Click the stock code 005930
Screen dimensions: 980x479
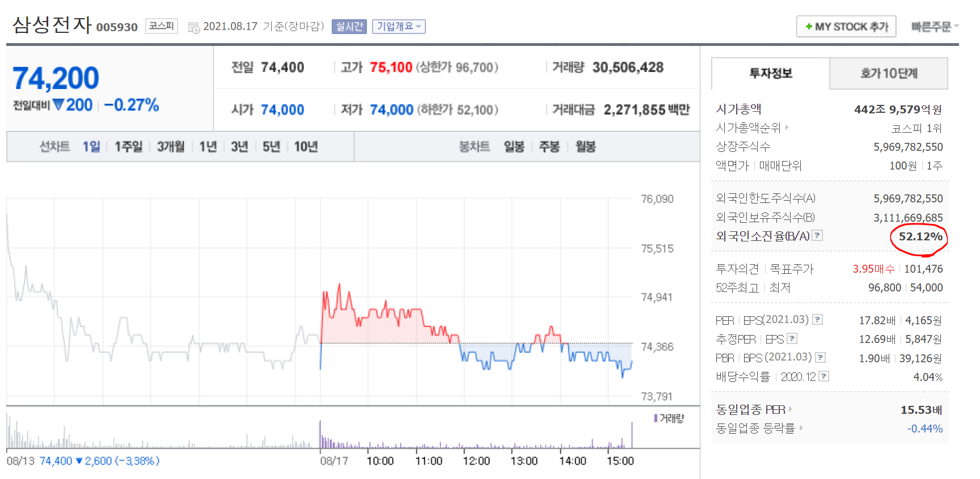[x=117, y=27]
